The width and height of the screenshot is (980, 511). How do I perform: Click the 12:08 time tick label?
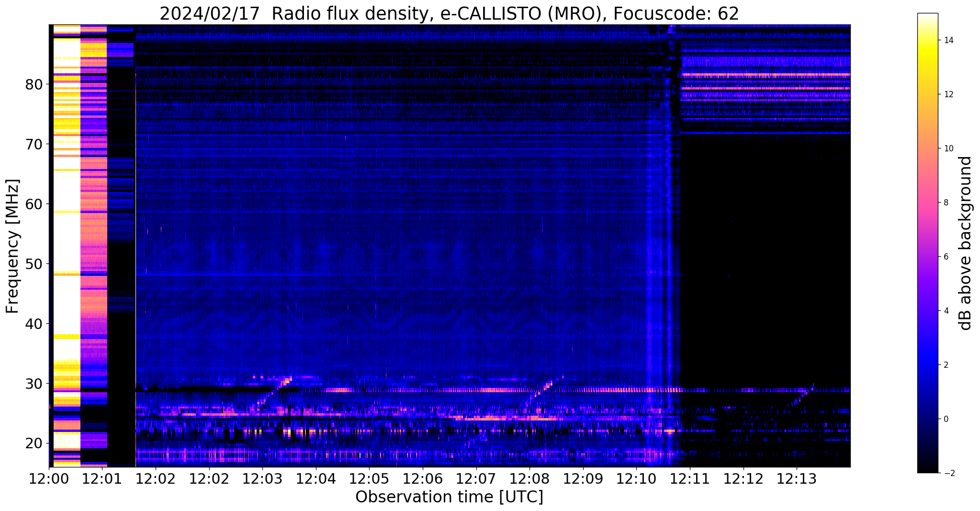click(x=529, y=478)
